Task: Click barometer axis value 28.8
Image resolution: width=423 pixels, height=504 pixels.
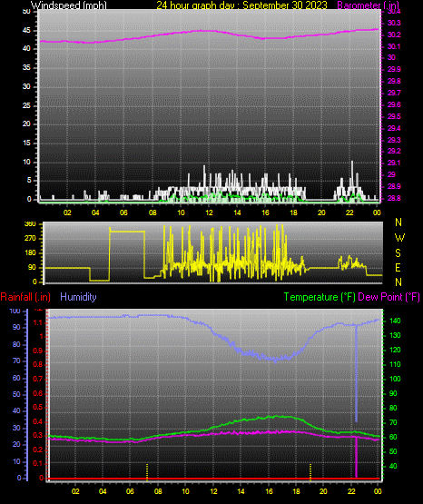Action: [394, 198]
